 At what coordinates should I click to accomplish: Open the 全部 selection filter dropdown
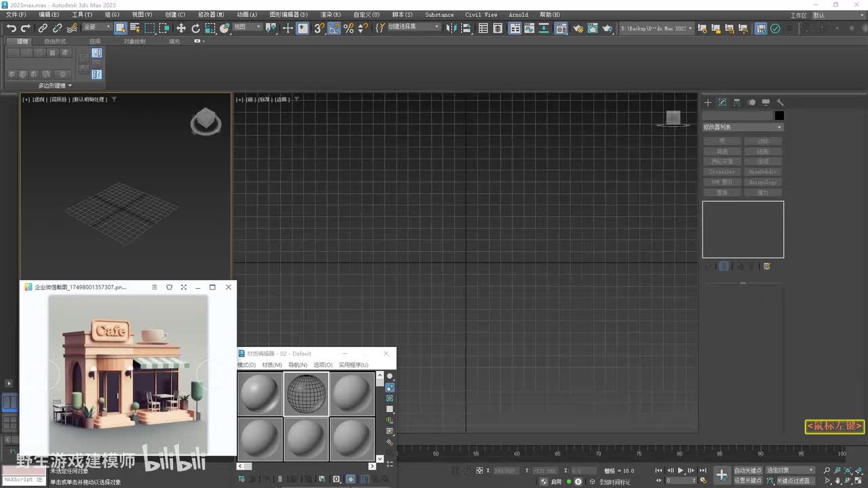point(97,28)
